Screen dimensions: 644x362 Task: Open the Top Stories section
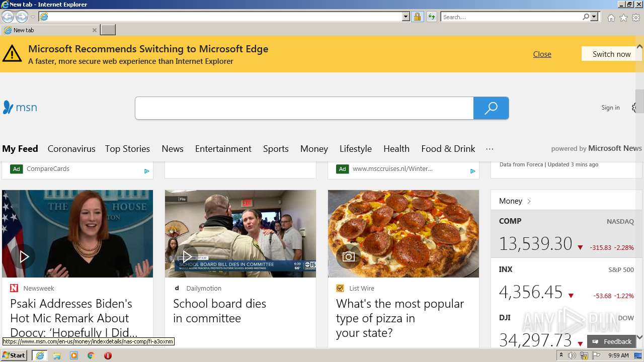(x=127, y=149)
